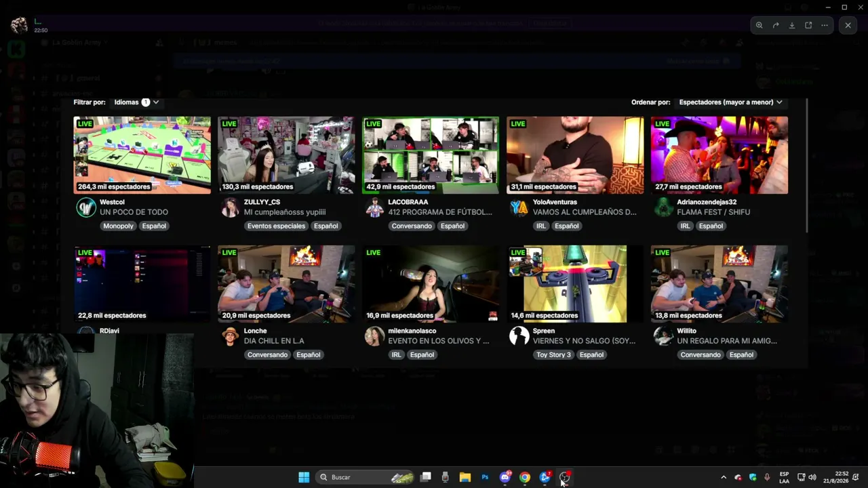Open Discord from the taskbar
The width and height of the screenshot is (868, 488).
coord(505,477)
